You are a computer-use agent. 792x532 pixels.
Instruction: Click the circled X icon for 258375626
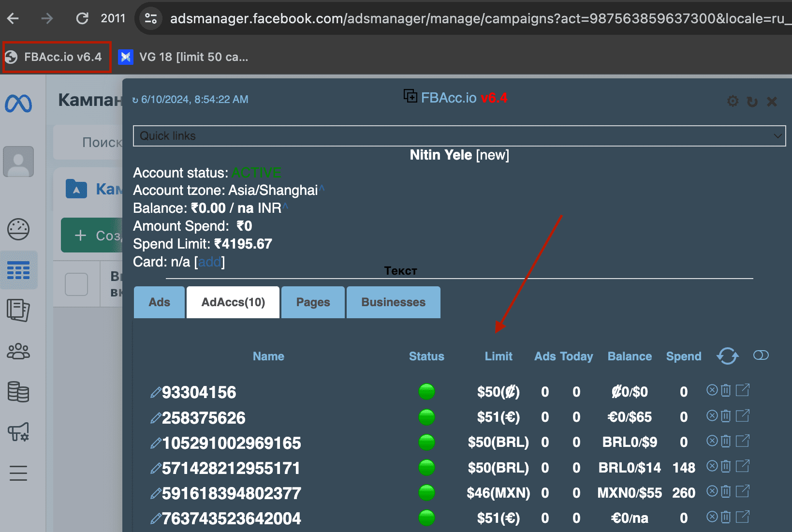(712, 415)
